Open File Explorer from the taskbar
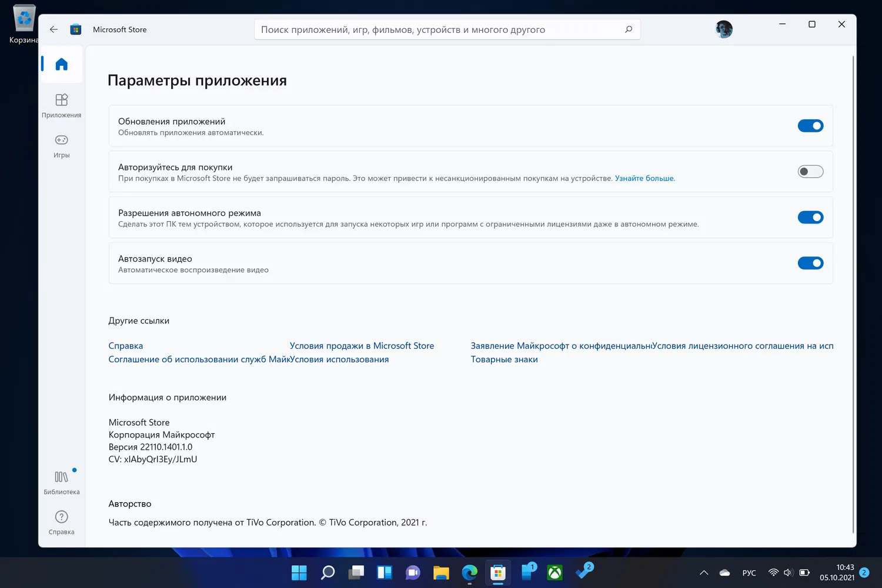882x588 pixels. [x=441, y=572]
